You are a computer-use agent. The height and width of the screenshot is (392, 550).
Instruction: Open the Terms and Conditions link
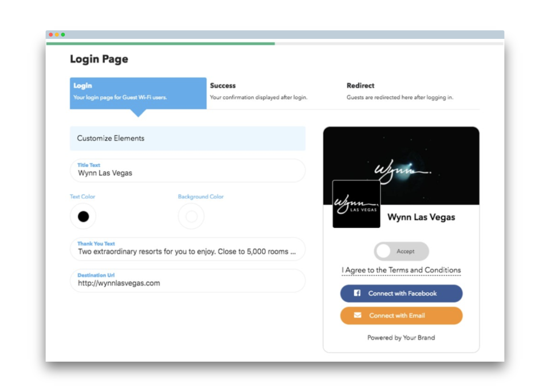(x=401, y=270)
